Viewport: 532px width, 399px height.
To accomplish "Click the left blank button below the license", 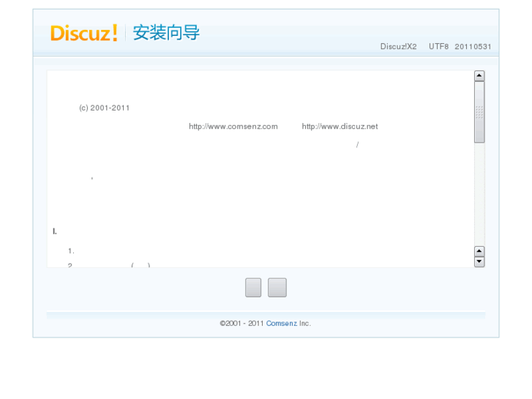I will (x=253, y=288).
